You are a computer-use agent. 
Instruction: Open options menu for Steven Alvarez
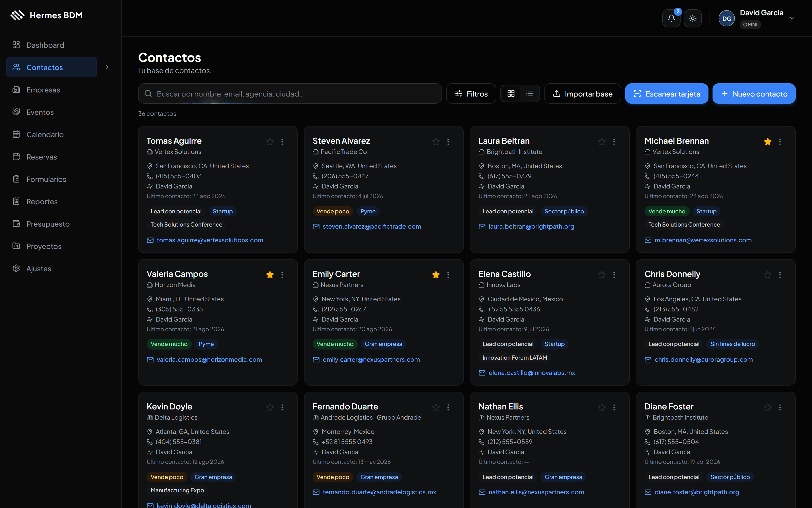click(448, 142)
